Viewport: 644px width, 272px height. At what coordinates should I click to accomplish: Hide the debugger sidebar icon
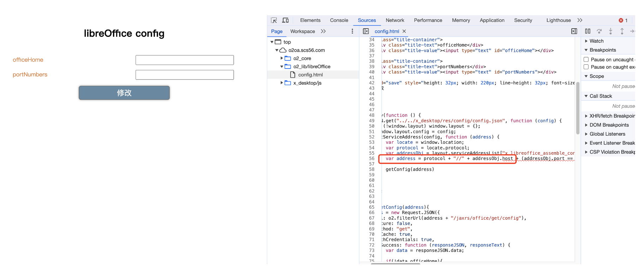point(574,31)
